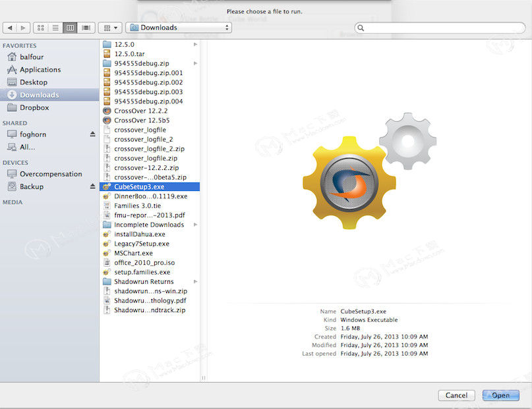
Task: Switch to icon view
Action: point(41,28)
